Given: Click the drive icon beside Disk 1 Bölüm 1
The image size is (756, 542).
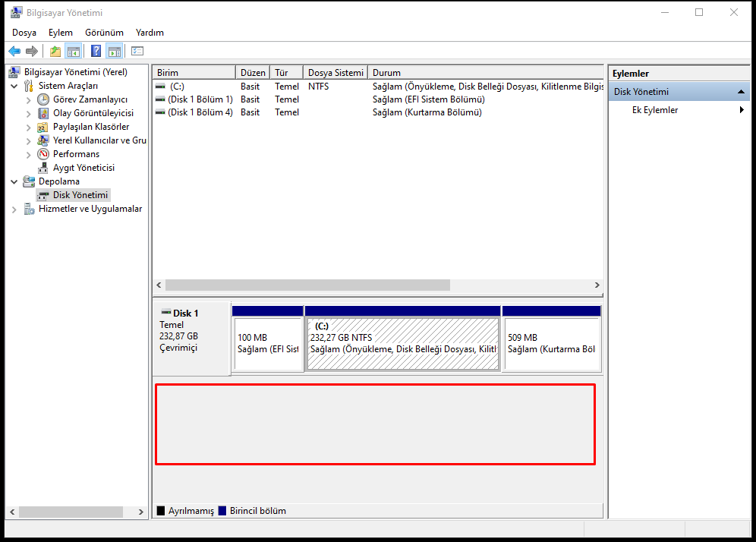Looking at the screenshot, I should point(160,99).
